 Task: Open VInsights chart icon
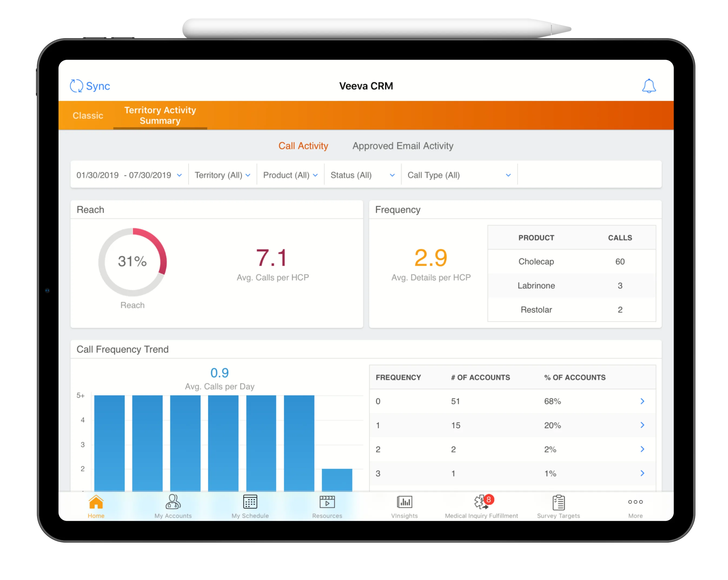click(x=404, y=502)
